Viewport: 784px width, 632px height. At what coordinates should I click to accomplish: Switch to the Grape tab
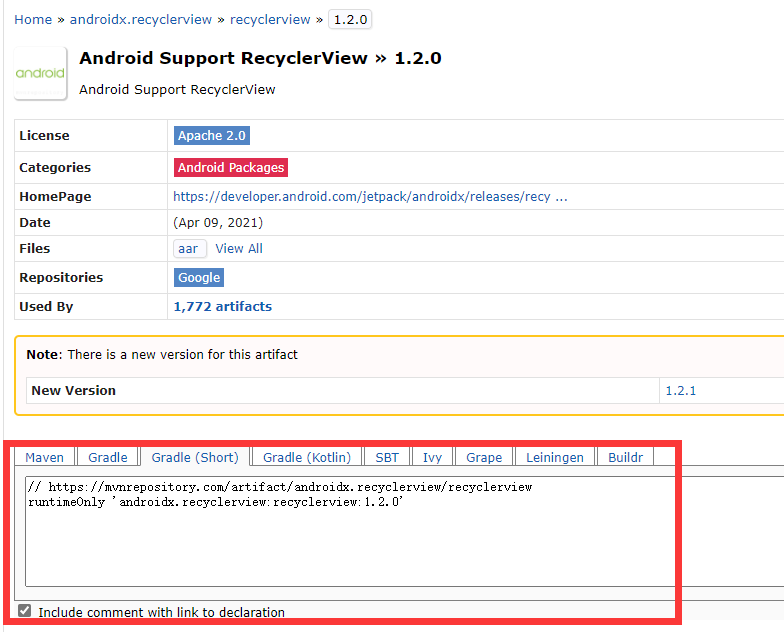[x=484, y=457]
